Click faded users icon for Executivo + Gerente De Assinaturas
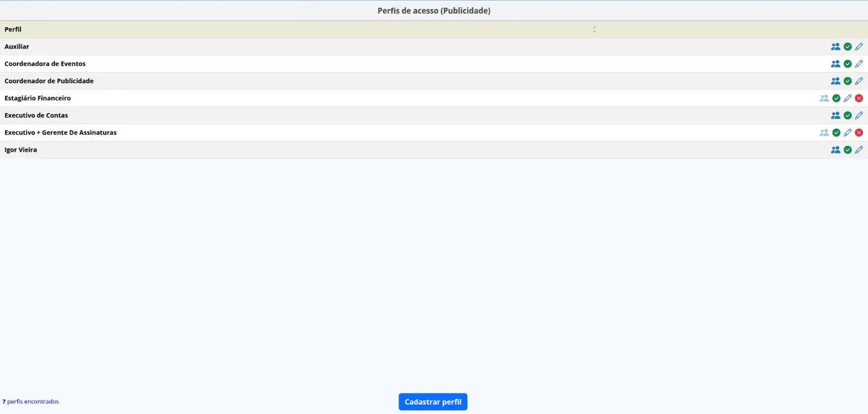 pyautogui.click(x=824, y=133)
